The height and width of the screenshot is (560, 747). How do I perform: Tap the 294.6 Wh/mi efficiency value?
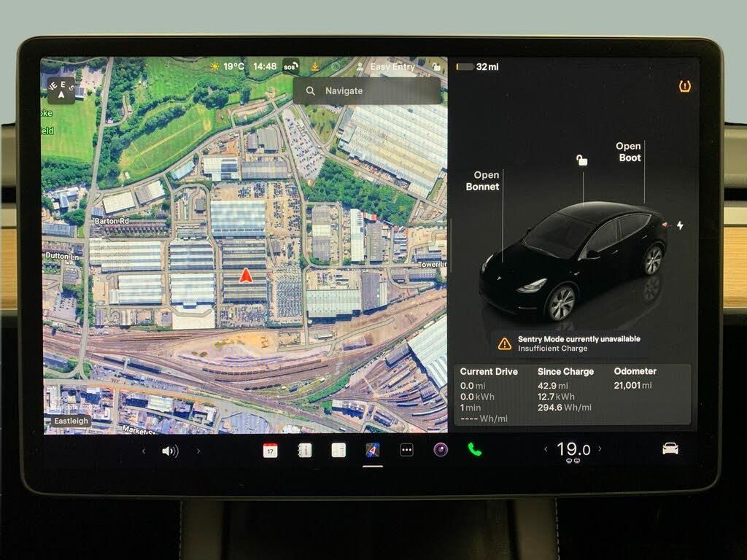(x=565, y=408)
